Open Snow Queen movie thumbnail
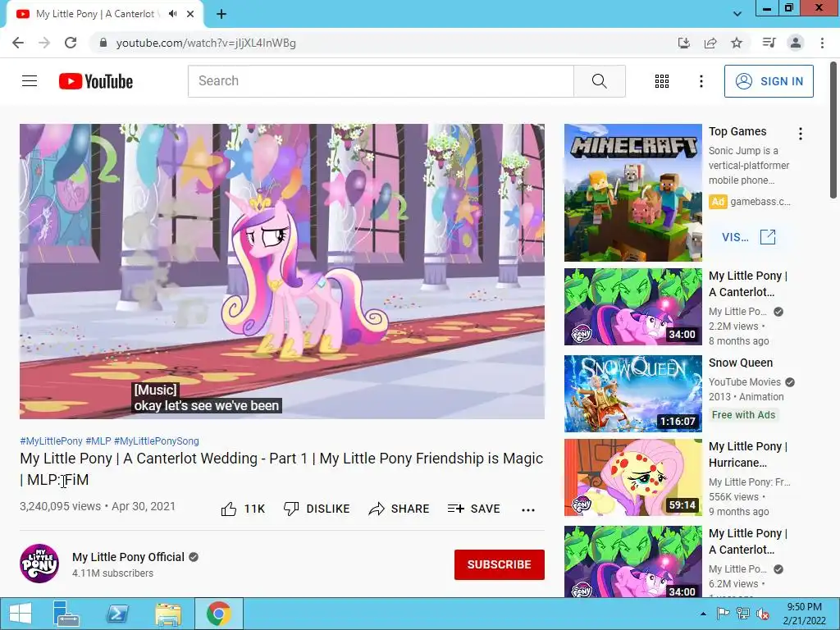This screenshot has height=630, width=840. pyautogui.click(x=632, y=394)
